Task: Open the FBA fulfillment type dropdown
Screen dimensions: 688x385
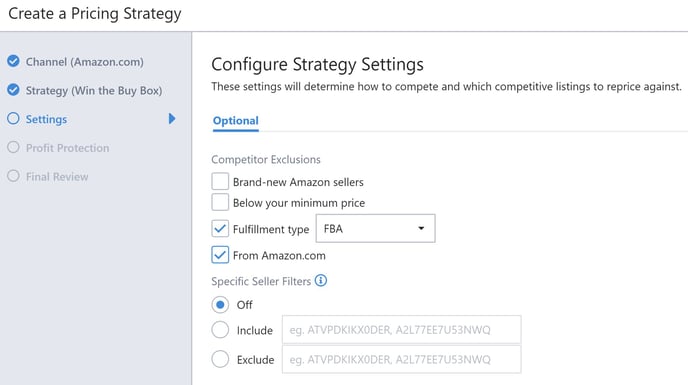Action: (376, 228)
